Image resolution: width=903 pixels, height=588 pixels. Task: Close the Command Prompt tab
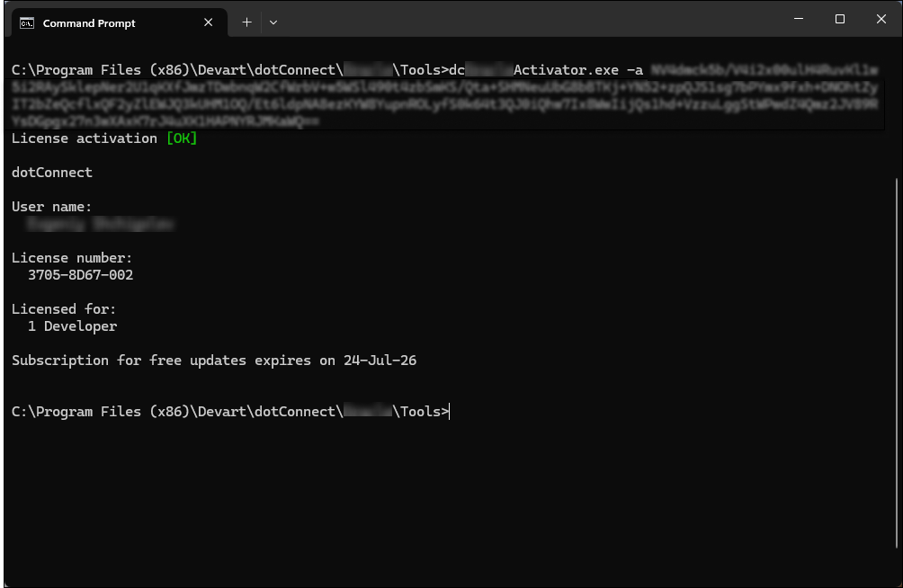(208, 22)
